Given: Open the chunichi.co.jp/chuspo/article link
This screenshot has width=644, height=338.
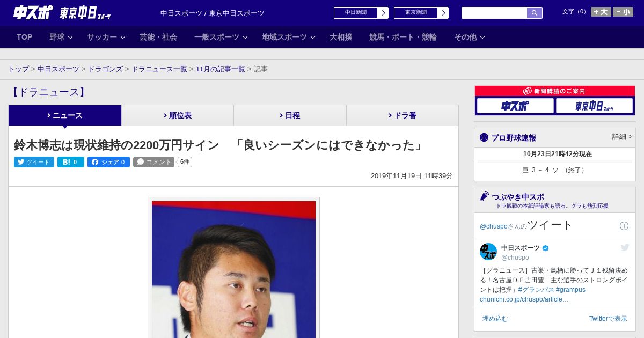Looking at the screenshot, I should pyautogui.click(x=524, y=299).
